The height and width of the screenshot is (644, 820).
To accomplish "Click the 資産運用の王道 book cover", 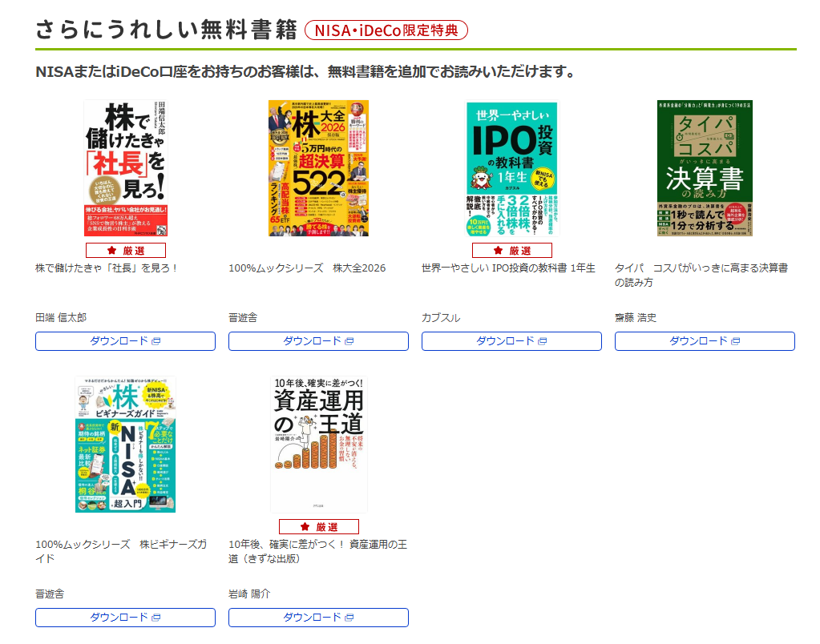I will point(319,445).
